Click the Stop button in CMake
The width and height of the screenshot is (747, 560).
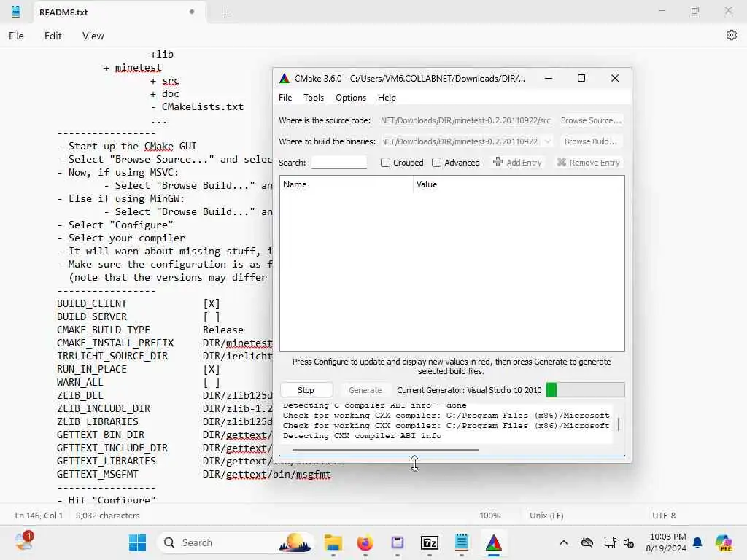pos(306,390)
